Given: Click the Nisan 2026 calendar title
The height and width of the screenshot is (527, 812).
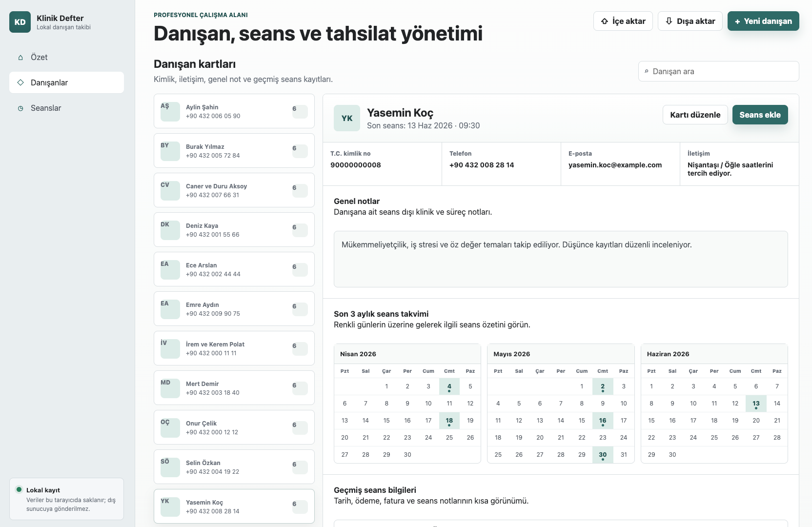Looking at the screenshot, I should tap(358, 354).
